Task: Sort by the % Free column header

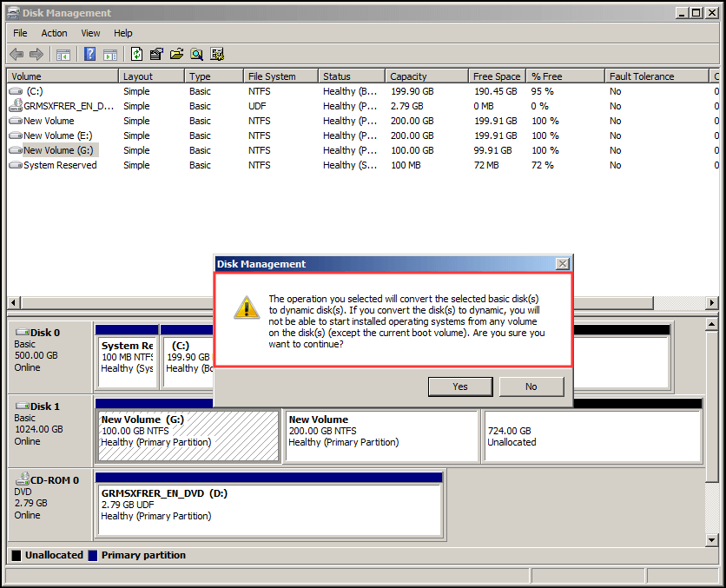Action: tap(565, 76)
